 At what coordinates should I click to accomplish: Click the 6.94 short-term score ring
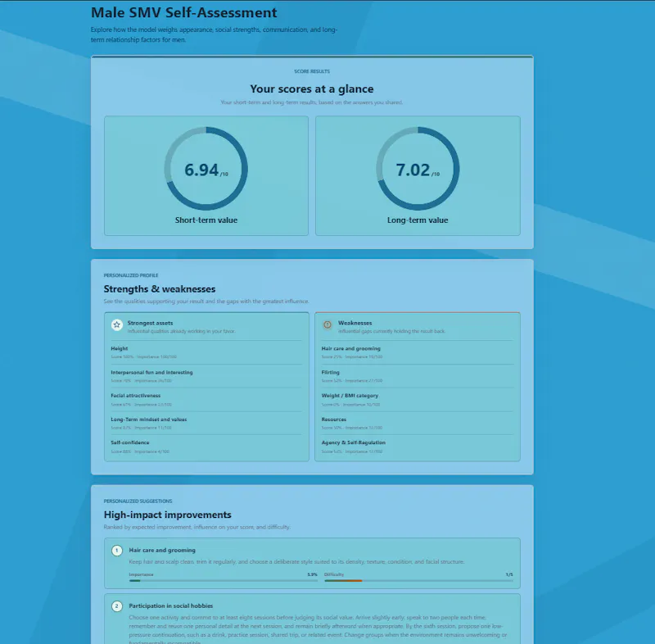[206, 169]
